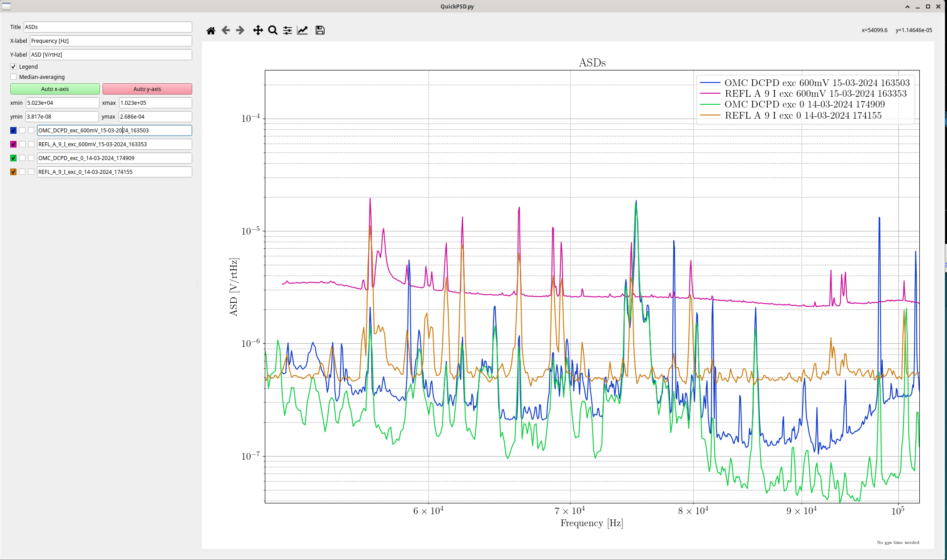Hide the blue OMC_DCPD_exc_600mV trace
The width and height of the screenshot is (947, 560).
(13, 130)
